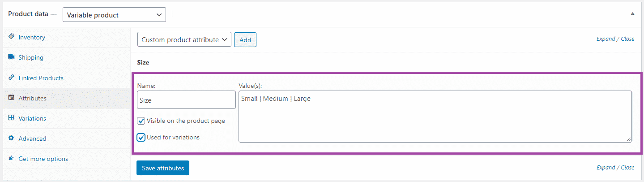
Task: Open the Custom product attribute dropdown
Action: (184, 40)
